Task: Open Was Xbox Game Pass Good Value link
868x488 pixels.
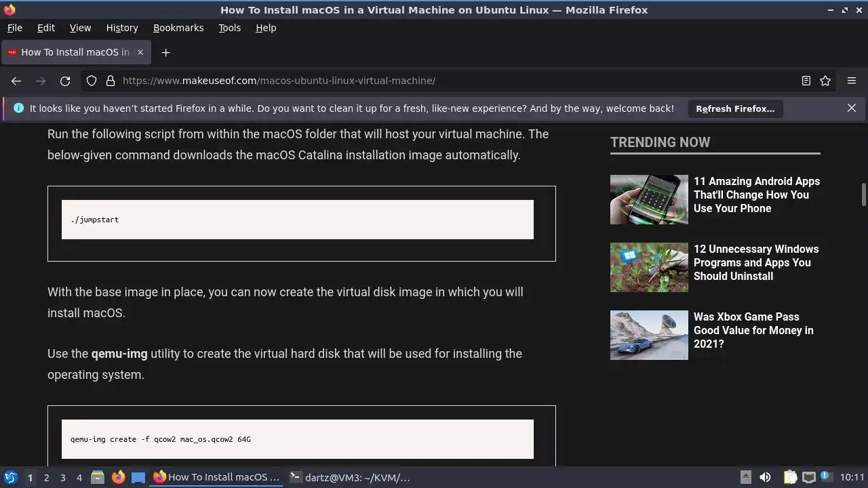Action: (753, 330)
